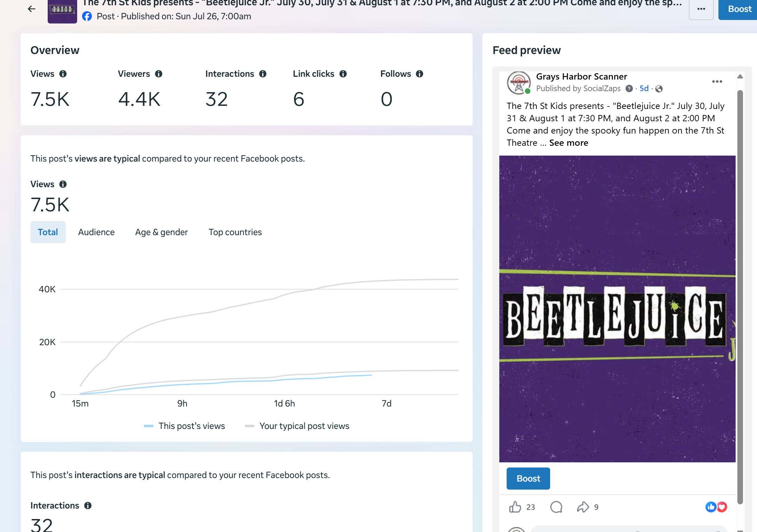Show info for Link clicks metric
This screenshot has height=532, width=757.
(x=343, y=74)
